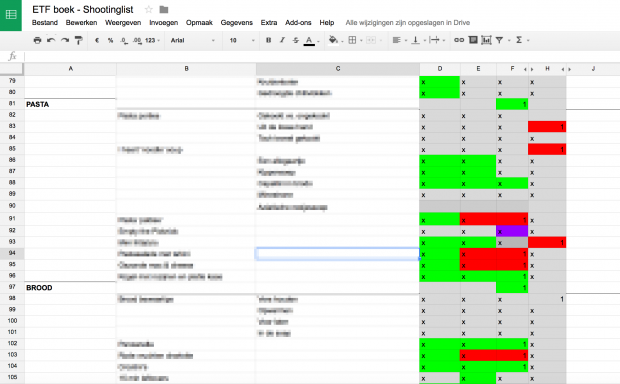Format as percent
Image resolution: width=620 pixels, height=384 pixels.
click(110, 40)
